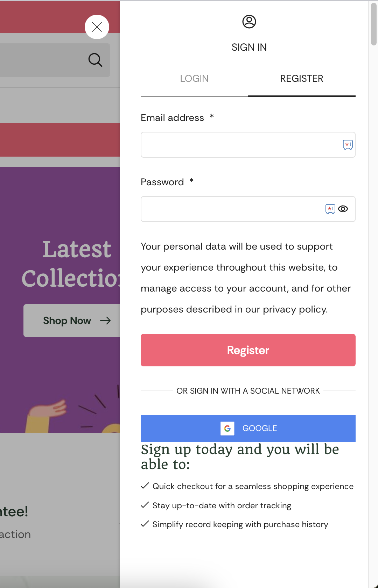Click the password manager icon in email field
The image size is (378, 588).
point(348,145)
